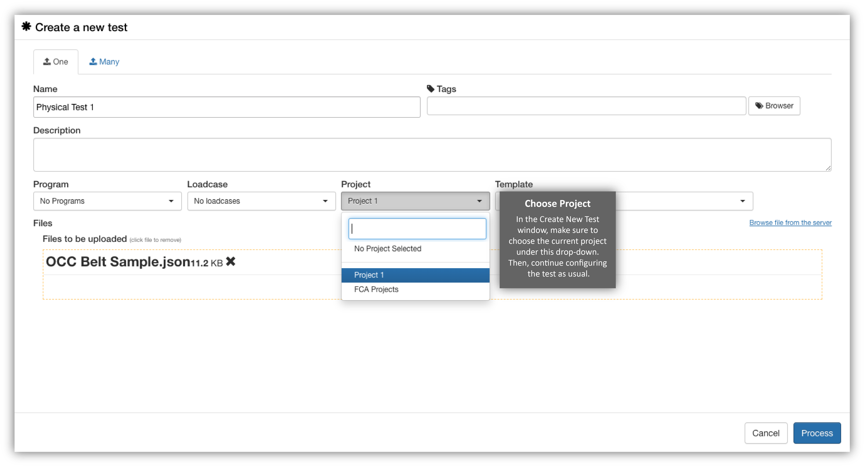868x471 pixels.
Task: Click the asterisk icon beside Create a new test
Action: pyautogui.click(x=26, y=26)
